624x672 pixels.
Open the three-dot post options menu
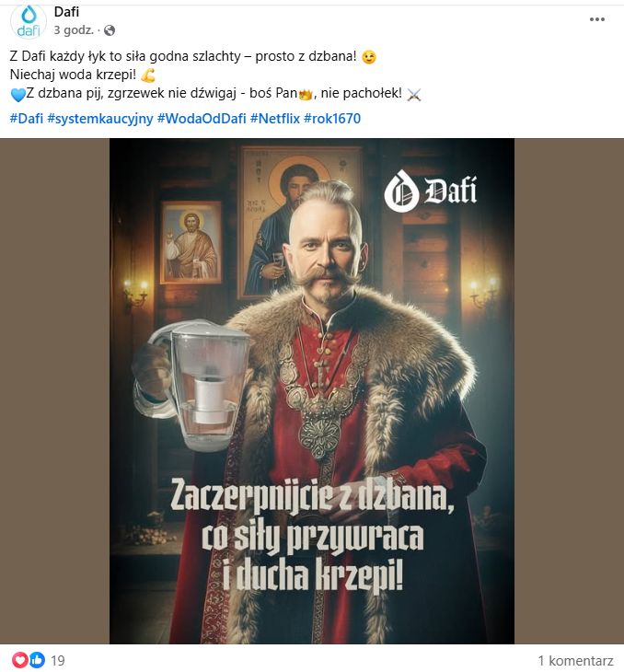tap(597, 19)
